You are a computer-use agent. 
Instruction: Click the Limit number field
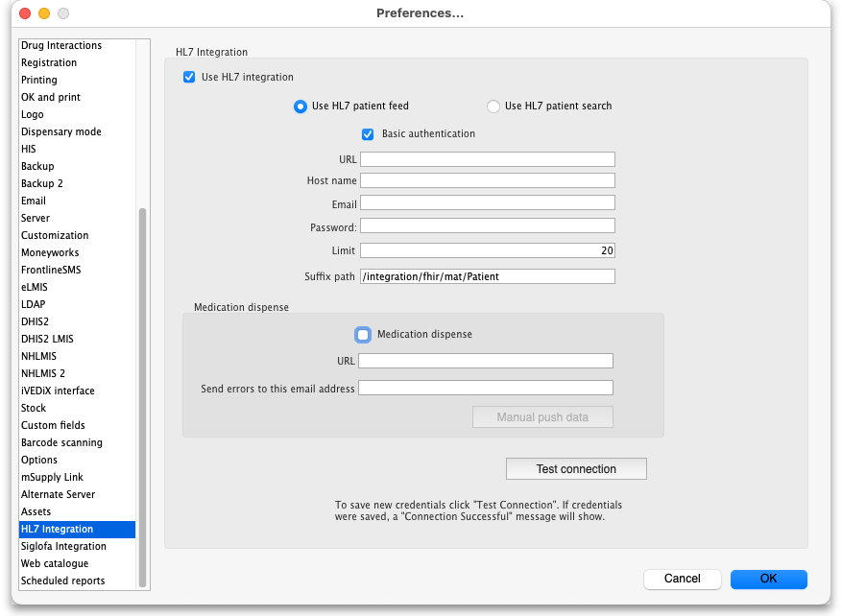click(x=487, y=250)
